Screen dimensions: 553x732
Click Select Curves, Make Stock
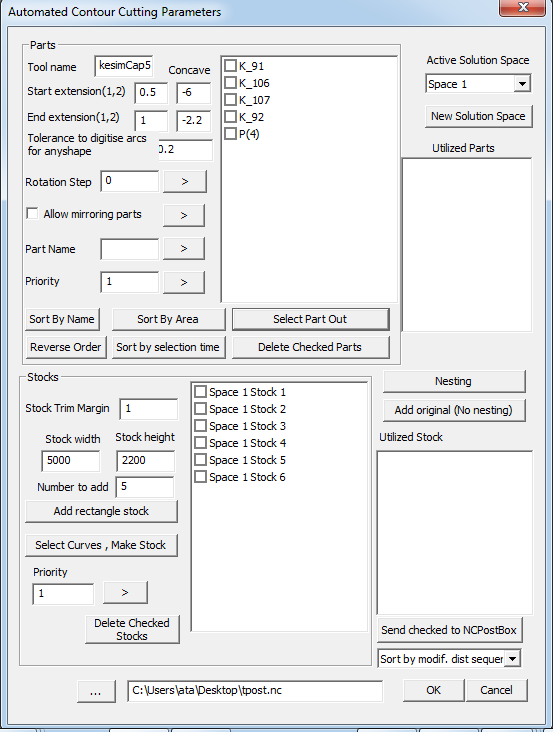click(x=101, y=545)
